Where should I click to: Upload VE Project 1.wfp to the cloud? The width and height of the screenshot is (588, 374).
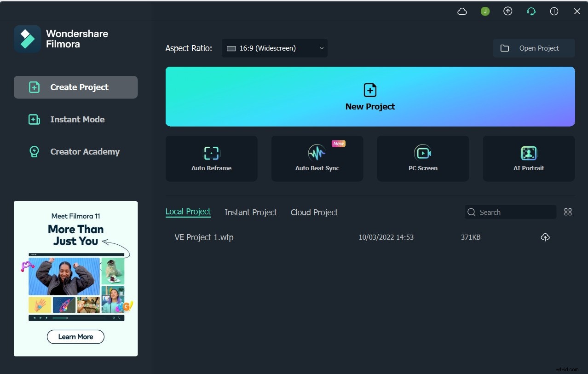(545, 237)
